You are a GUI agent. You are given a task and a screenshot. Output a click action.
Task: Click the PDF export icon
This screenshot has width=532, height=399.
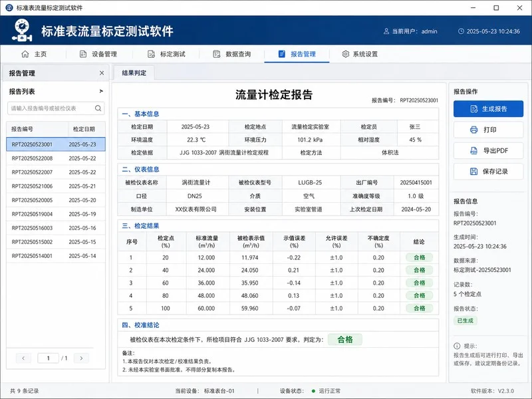474,151
